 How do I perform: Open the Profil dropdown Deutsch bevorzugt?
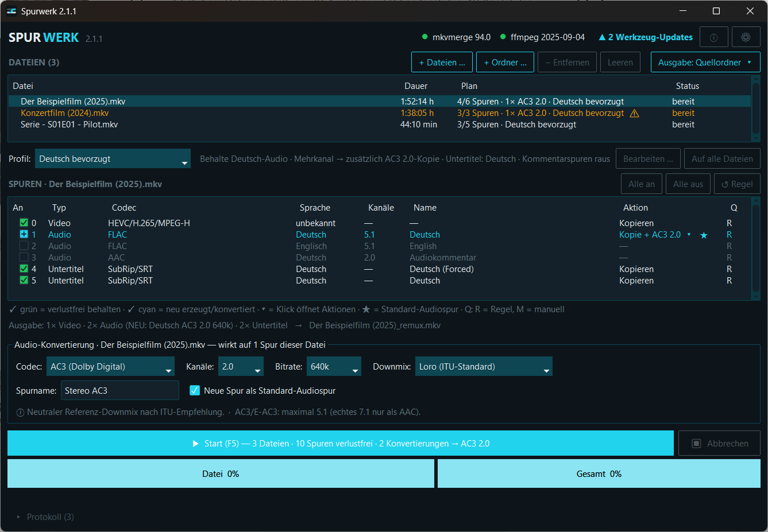click(x=113, y=159)
